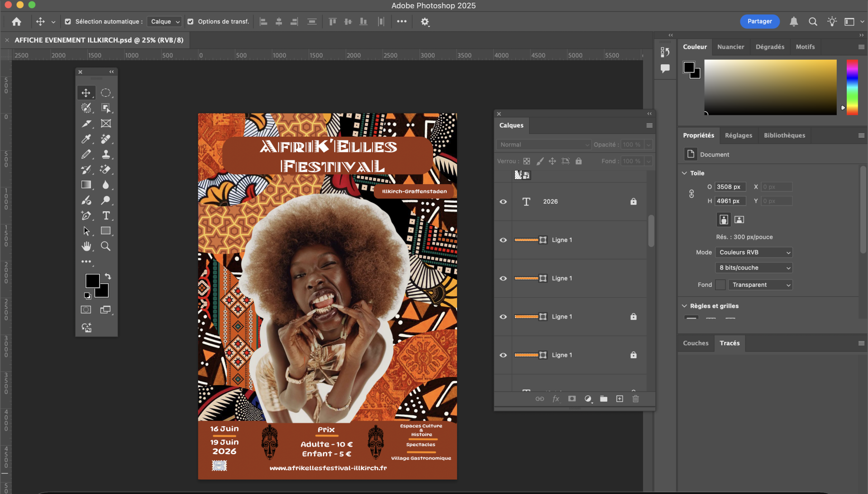This screenshot has height=494, width=868.
Task: Open the Add layer mask icon
Action: [572, 399]
